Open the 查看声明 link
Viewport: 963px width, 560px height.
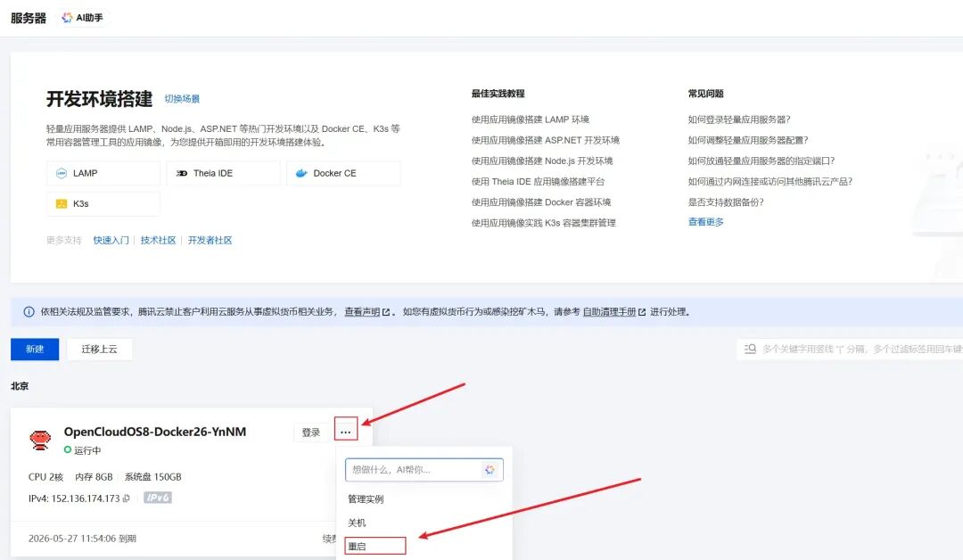pyautogui.click(x=366, y=312)
